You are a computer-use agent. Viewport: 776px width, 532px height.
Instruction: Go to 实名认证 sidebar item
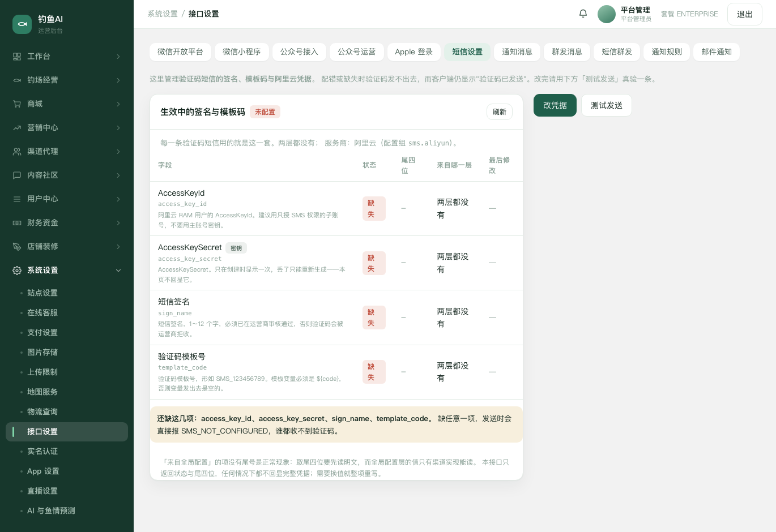tap(67, 452)
